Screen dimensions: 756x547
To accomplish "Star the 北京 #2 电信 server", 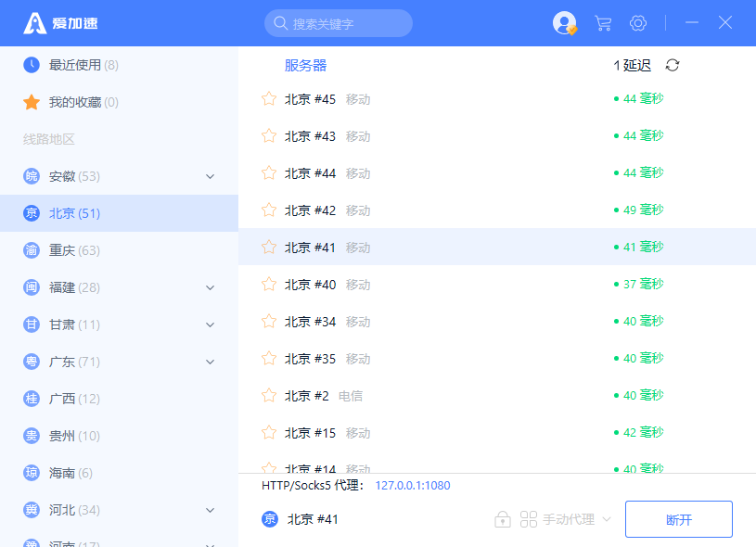I will [x=269, y=395].
